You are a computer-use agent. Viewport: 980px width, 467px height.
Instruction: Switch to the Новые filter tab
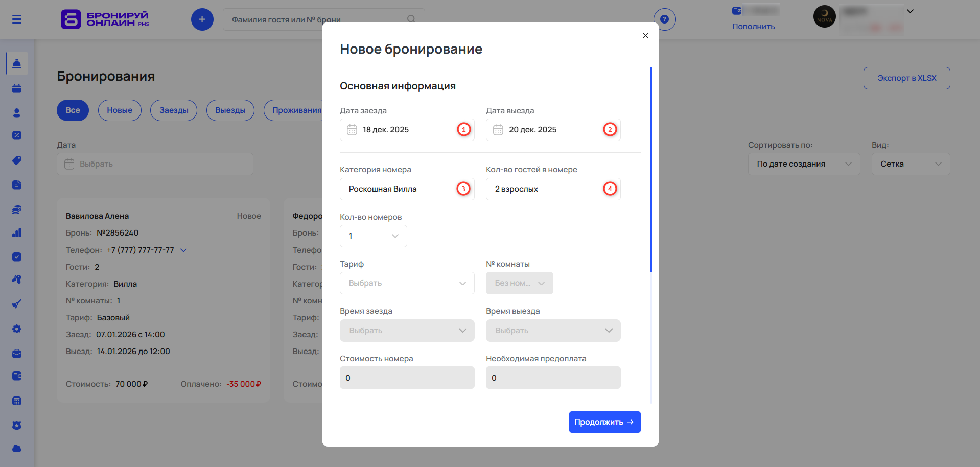point(120,110)
